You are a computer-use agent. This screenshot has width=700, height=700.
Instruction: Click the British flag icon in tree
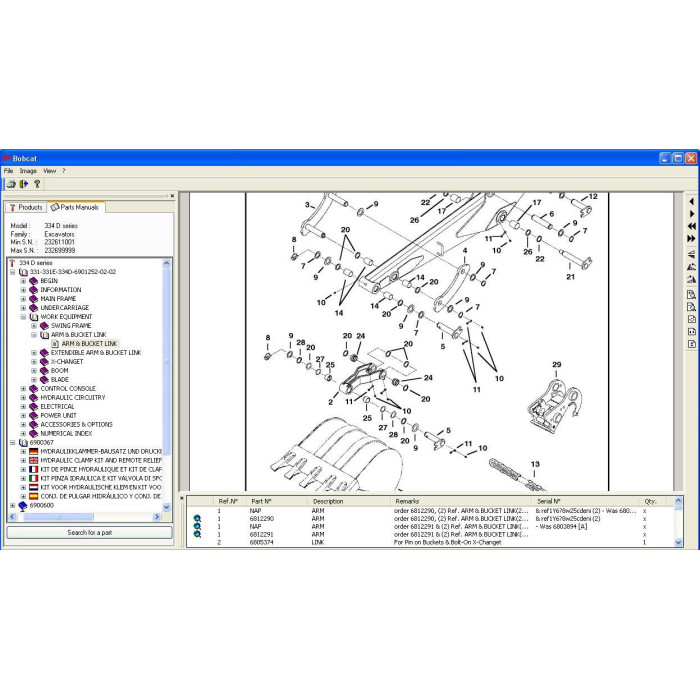pyautogui.click(x=33, y=460)
